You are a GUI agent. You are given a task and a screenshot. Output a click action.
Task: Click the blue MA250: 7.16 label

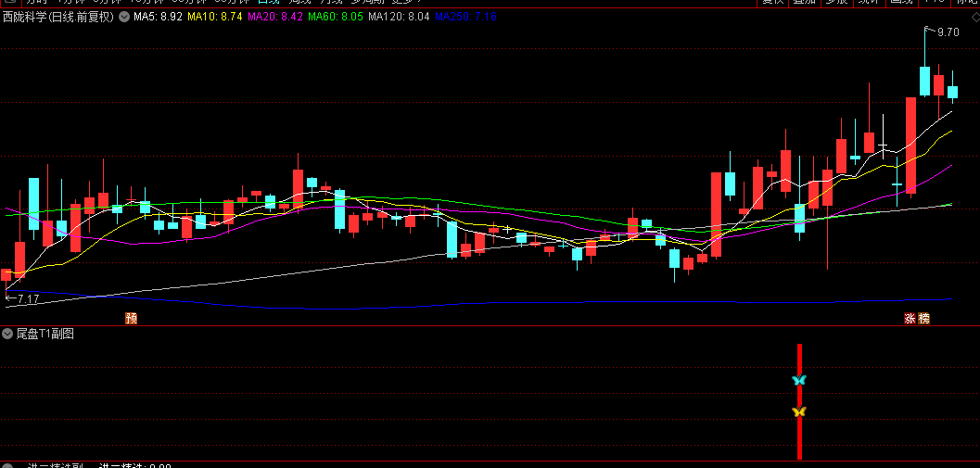[465, 17]
